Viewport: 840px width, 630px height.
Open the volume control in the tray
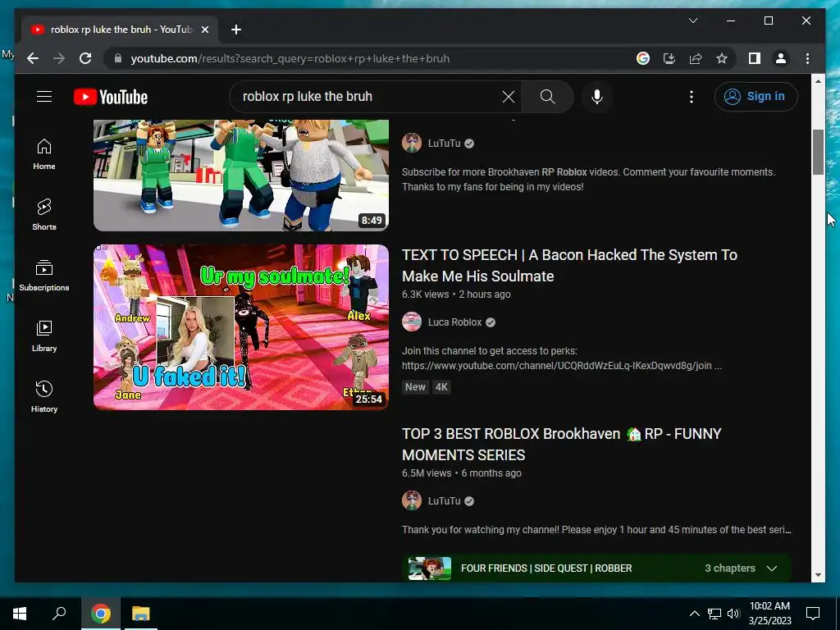[733, 614]
